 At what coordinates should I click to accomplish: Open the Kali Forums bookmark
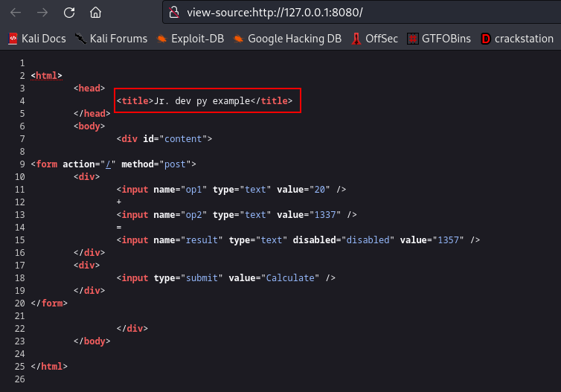112,39
